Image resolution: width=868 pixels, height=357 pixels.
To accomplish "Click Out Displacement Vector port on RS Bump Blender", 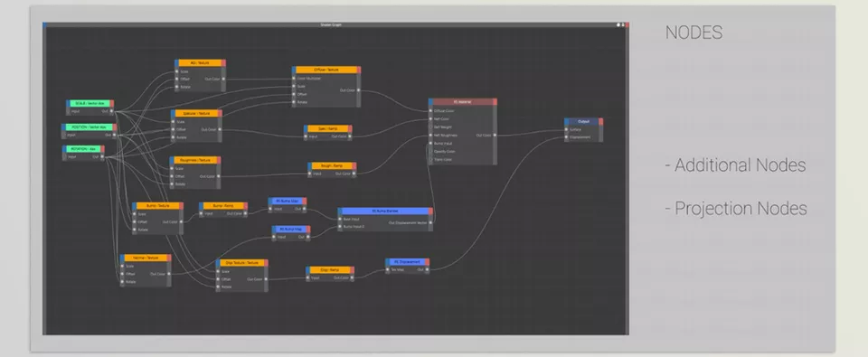I will (430, 222).
